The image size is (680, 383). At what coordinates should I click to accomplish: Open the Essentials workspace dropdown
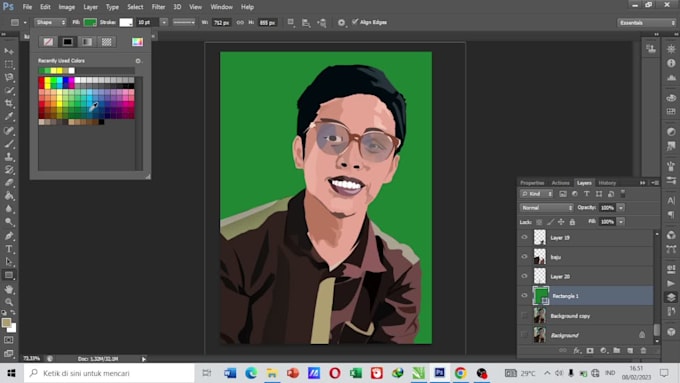646,23
